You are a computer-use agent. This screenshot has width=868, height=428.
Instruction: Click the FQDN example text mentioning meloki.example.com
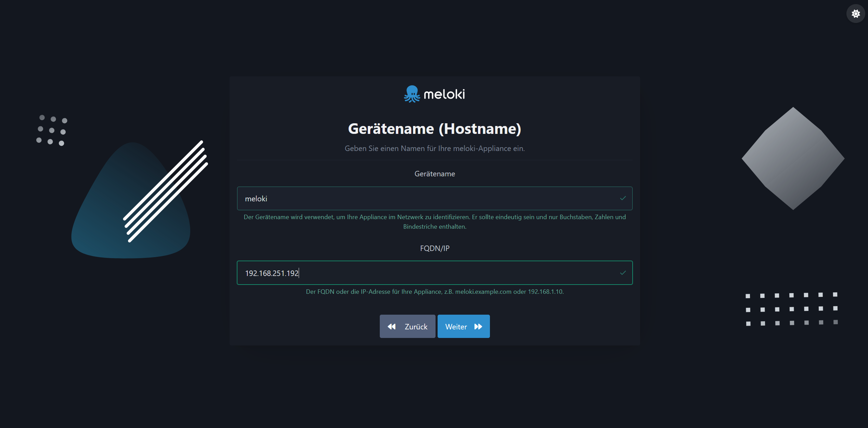(x=435, y=291)
